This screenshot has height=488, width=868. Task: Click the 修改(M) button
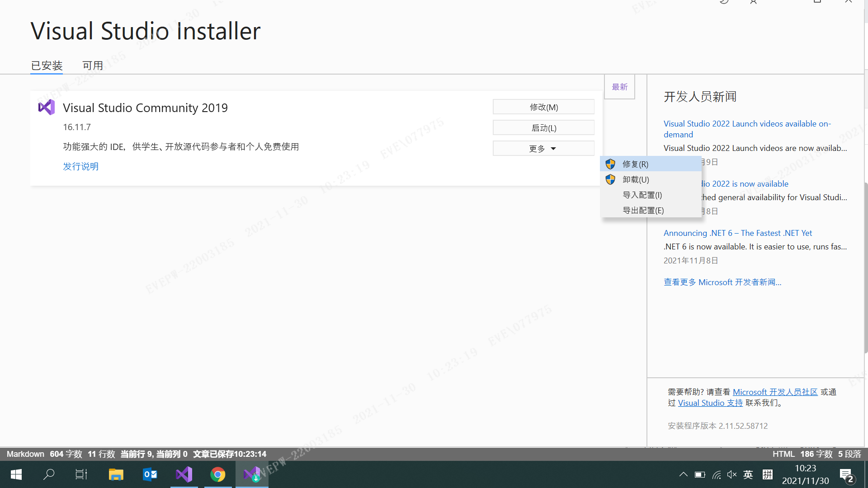click(543, 107)
